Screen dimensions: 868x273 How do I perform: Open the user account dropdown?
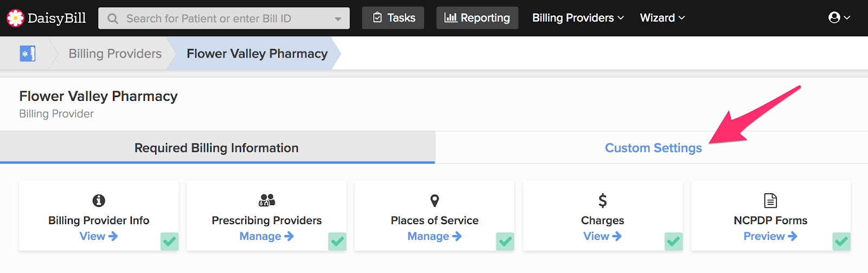point(839,18)
